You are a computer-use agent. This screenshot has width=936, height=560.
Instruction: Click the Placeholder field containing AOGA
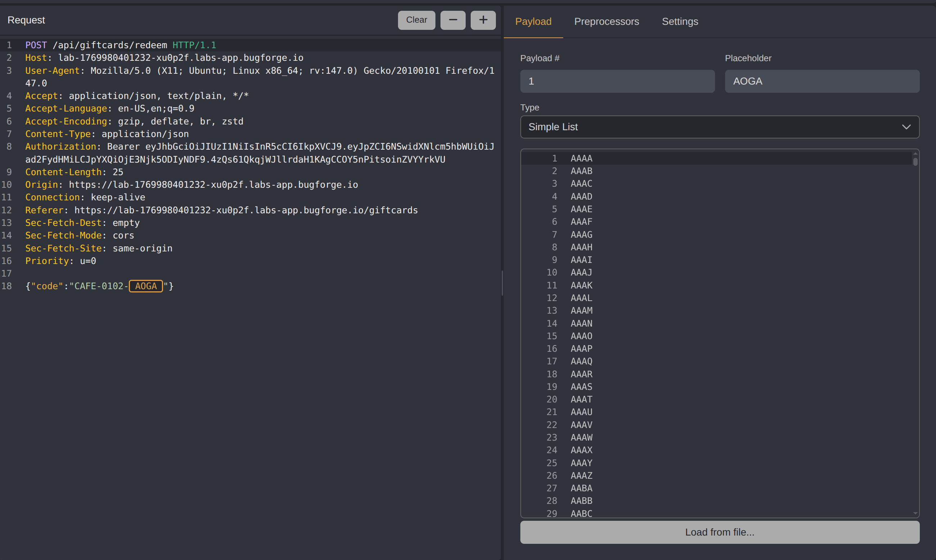pyautogui.click(x=822, y=81)
